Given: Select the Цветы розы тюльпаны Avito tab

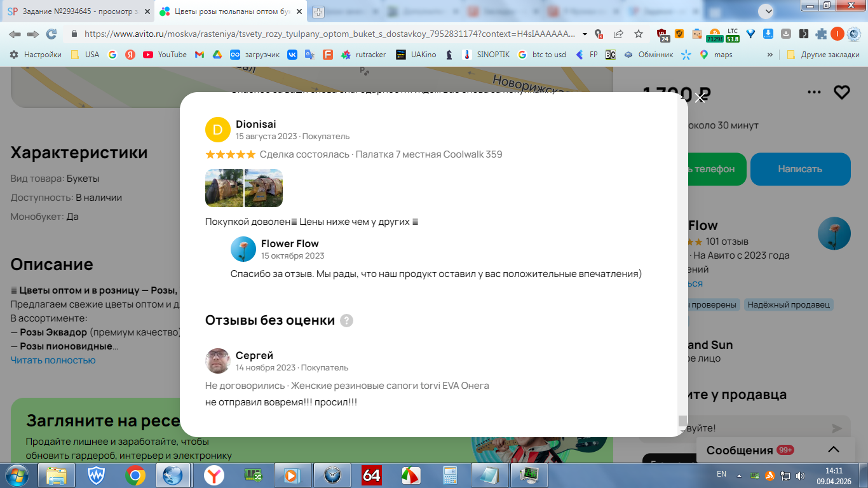Looking at the screenshot, I should (231, 11).
